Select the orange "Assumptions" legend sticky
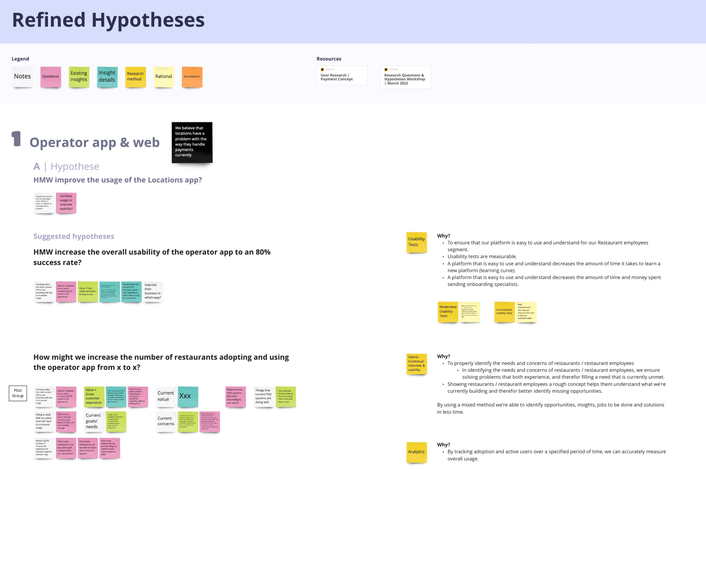This screenshot has width=706, height=588. click(x=192, y=77)
